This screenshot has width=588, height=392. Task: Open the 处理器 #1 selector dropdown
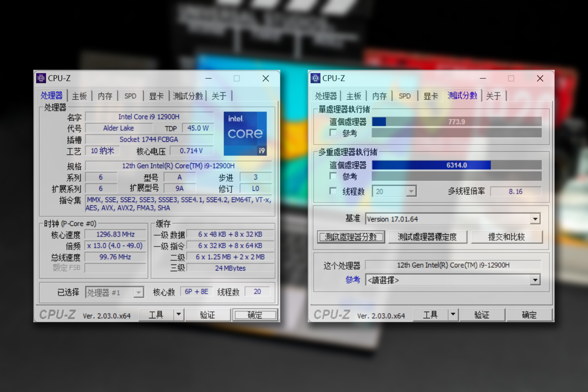pyautogui.click(x=138, y=292)
